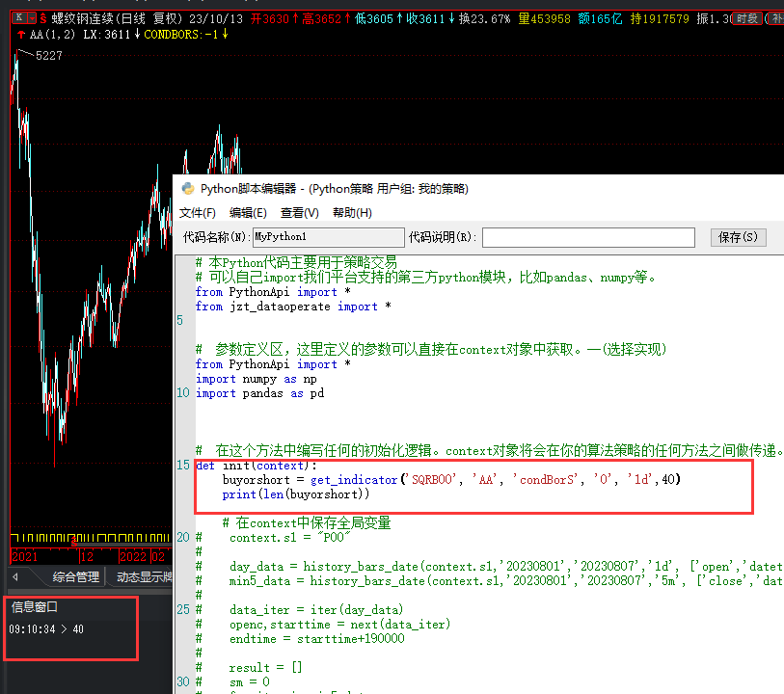784x694 pixels.
Task: Click the commented 'day_data = history_bars_date' line
Action: (x=506, y=567)
